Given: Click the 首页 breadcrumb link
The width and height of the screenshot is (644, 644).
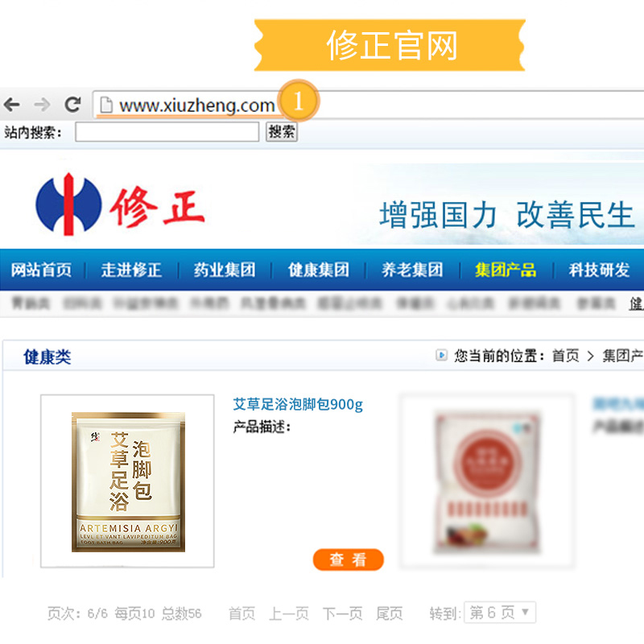Looking at the screenshot, I should 565,355.
